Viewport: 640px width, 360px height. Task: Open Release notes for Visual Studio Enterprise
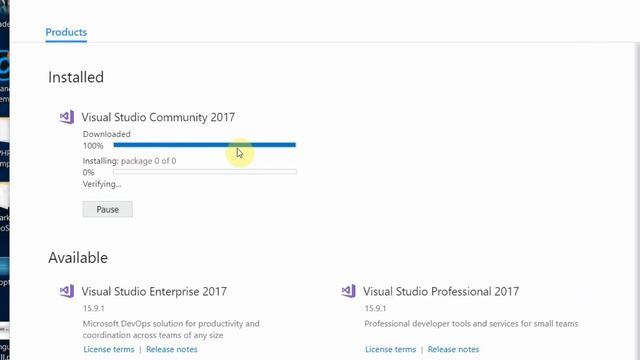(172, 349)
